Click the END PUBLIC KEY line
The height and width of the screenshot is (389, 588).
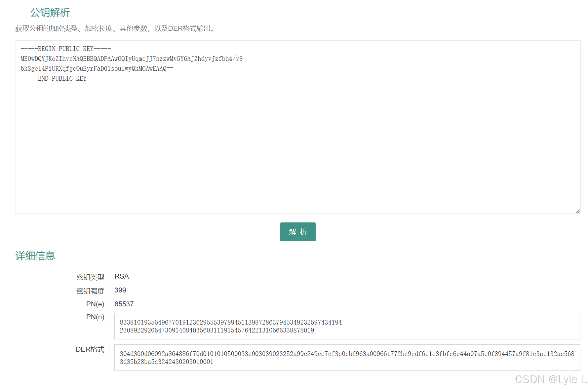[62, 78]
